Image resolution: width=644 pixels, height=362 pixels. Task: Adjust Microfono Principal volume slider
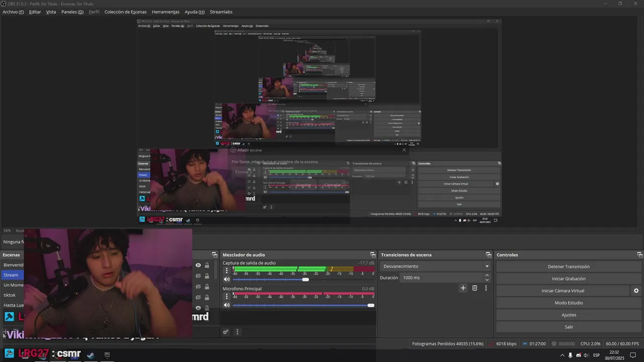pos(303,305)
